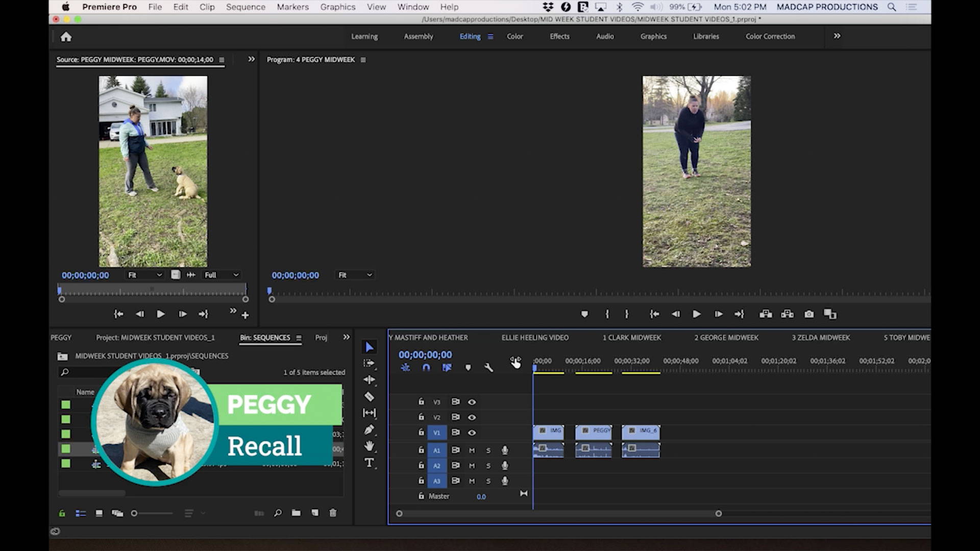Open the Full playback resolution dropdown

(x=220, y=275)
